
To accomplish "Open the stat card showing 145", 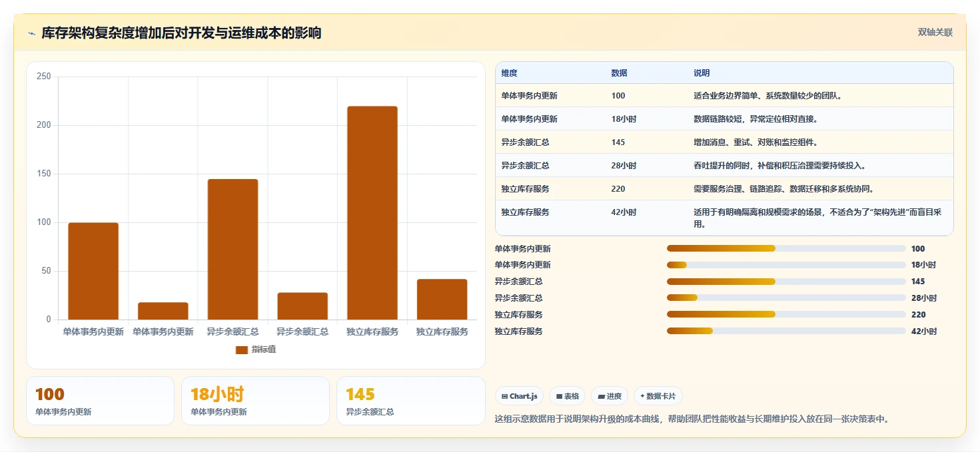I will tap(411, 401).
